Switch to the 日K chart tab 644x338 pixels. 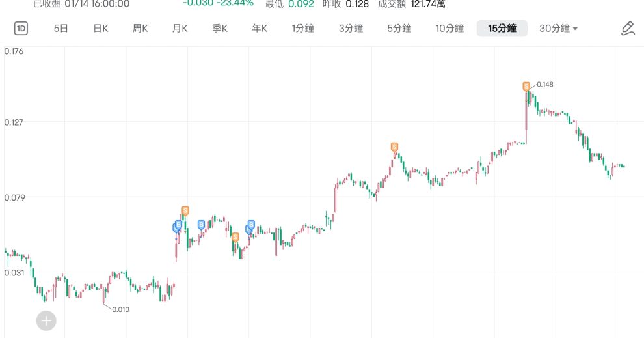(x=101, y=29)
